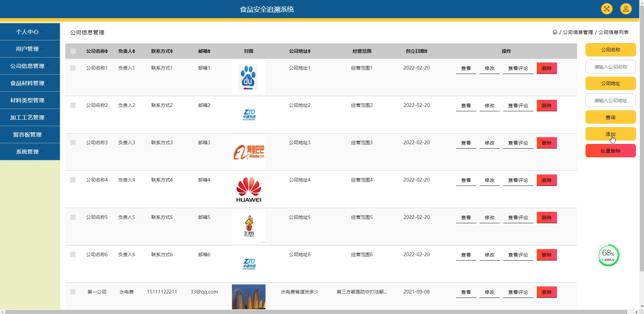Focus the 请输入公司名称 input field
The image size is (644, 314).
click(610, 67)
